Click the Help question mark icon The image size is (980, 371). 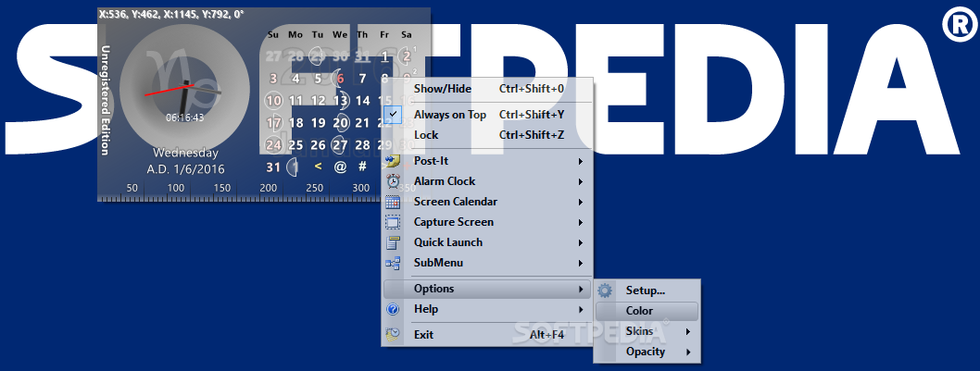tap(393, 309)
